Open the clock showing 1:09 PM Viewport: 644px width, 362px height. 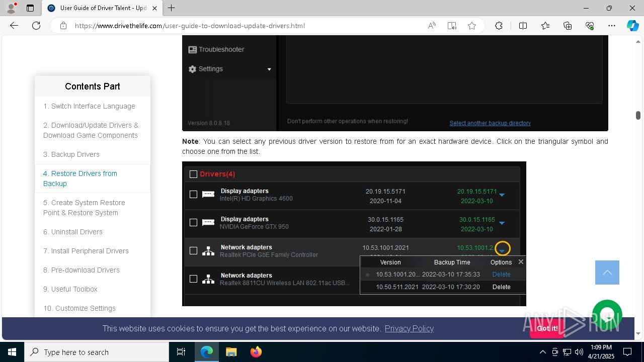[601, 352]
